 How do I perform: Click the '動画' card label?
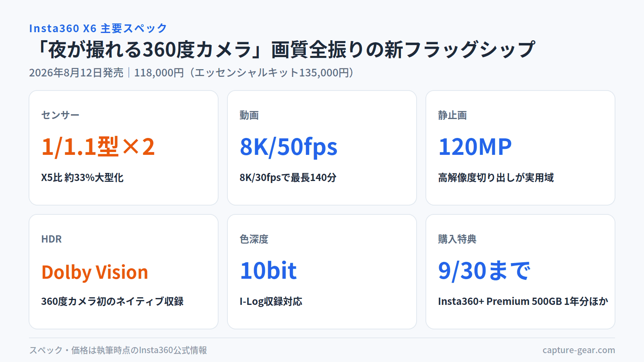coord(249,115)
